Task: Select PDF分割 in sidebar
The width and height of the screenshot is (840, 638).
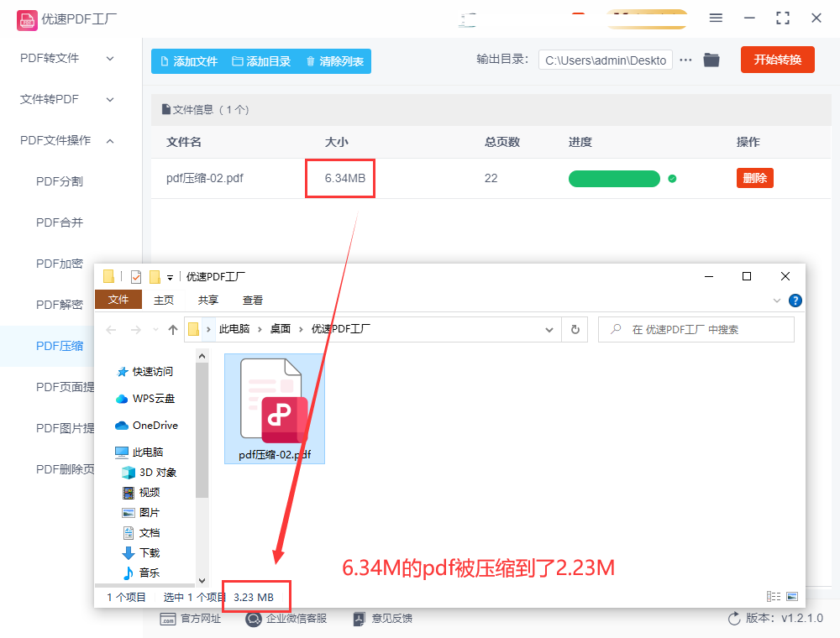Action: (60, 181)
